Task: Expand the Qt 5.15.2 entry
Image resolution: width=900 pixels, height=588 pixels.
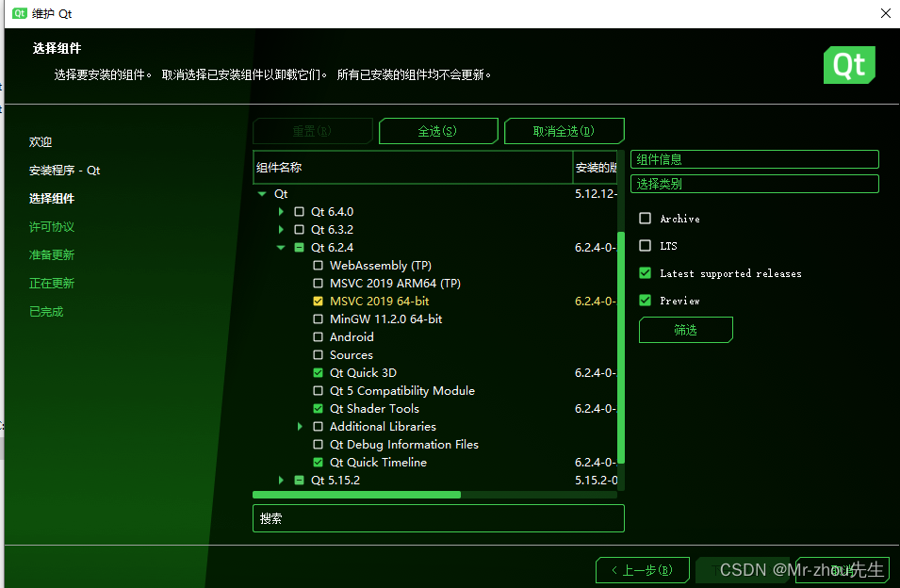Action: [x=281, y=480]
